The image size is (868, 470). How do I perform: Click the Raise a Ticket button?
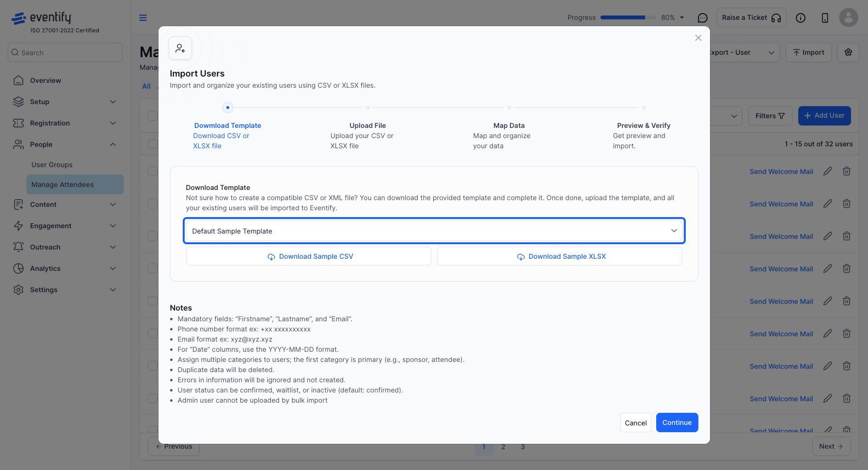(x=752, y=17)
